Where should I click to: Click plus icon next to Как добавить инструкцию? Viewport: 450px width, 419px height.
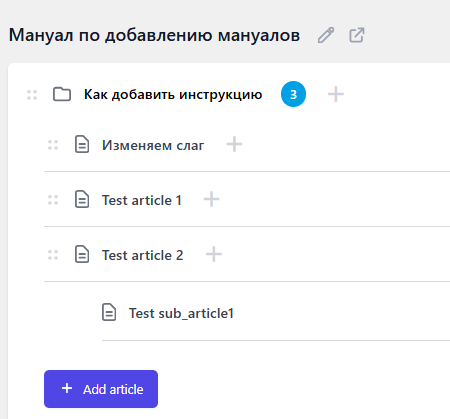point(336,94)
